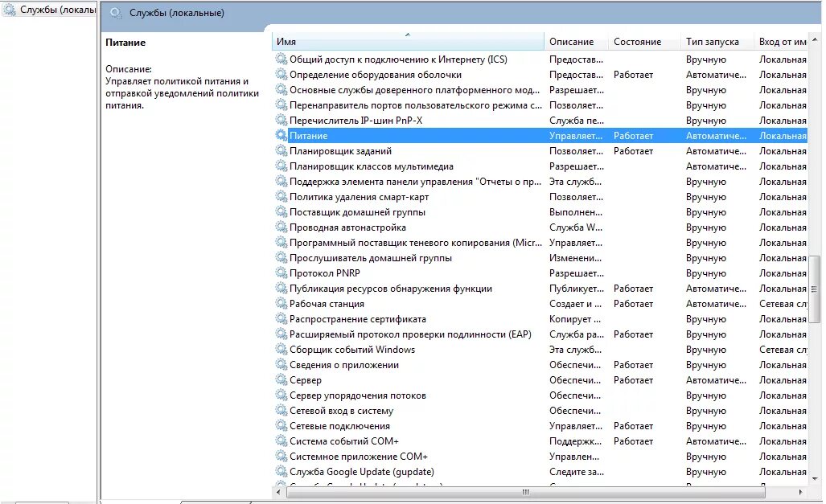
Task: Select Службы (локальные) node in left tree
Action: click(50, 10)
